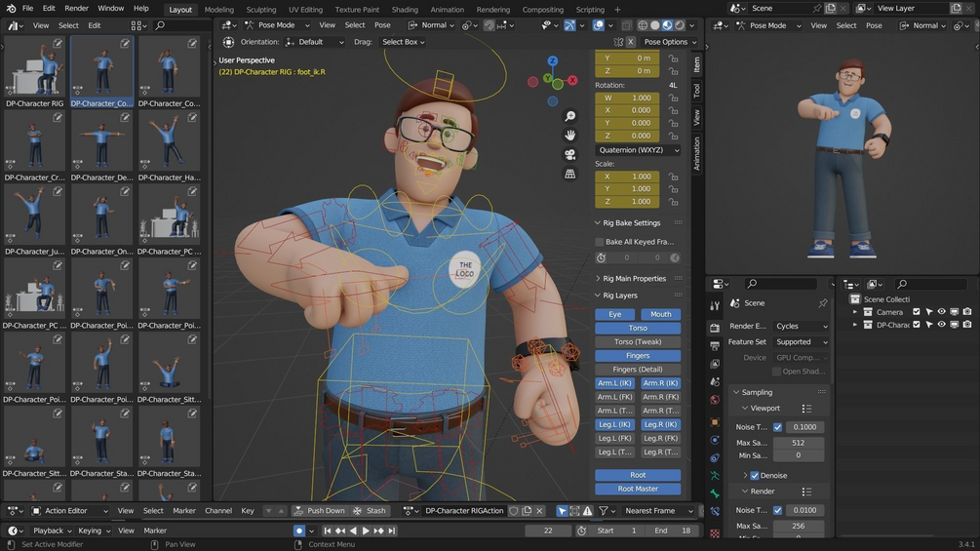
Task: Expand the Rig Main Properties panel
Action: pyautogui.click(x=634, y=279)
